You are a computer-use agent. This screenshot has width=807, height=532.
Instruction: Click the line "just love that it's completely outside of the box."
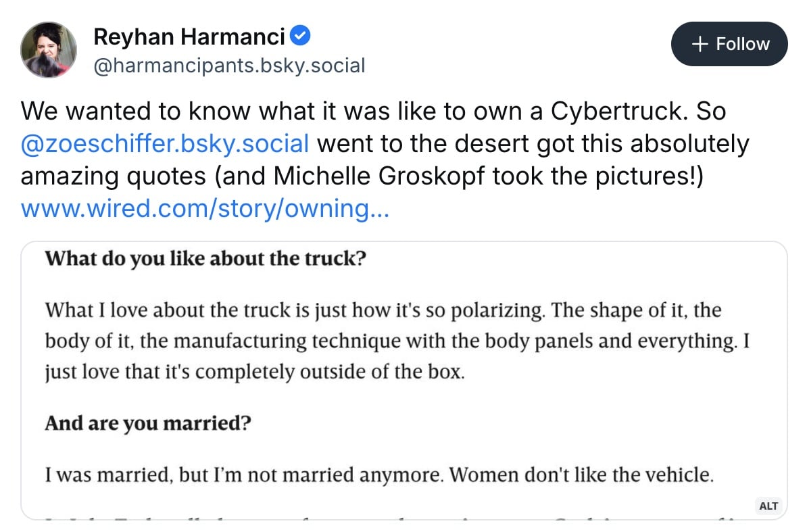(x=255, y=372)
